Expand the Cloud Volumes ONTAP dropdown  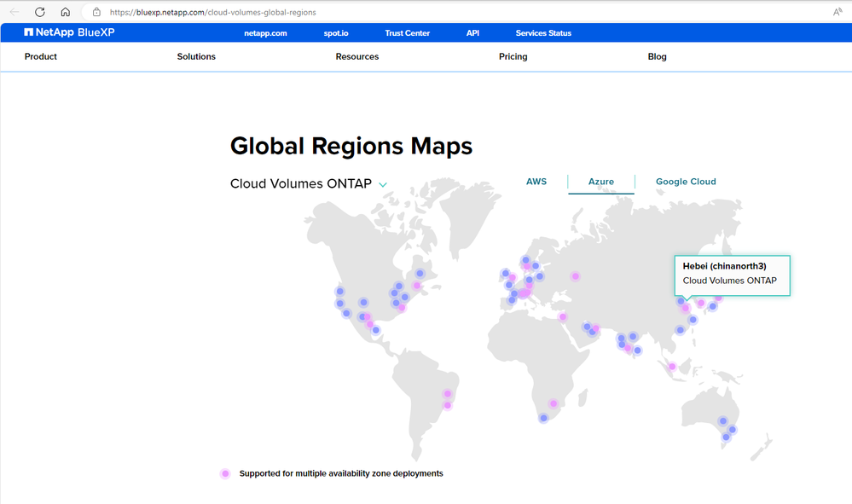(x=383, y=184)
